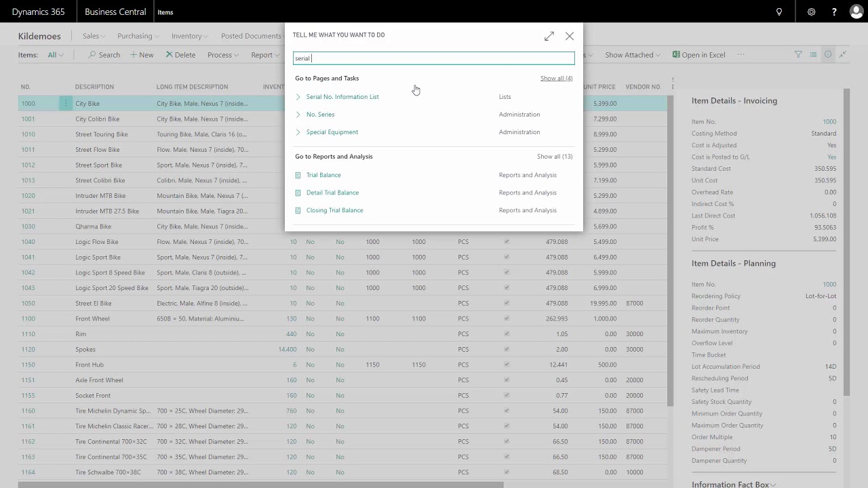Viewport: 868px width, 488px height.
Task: Open the help question mark icon
Action: click(834, 12)
